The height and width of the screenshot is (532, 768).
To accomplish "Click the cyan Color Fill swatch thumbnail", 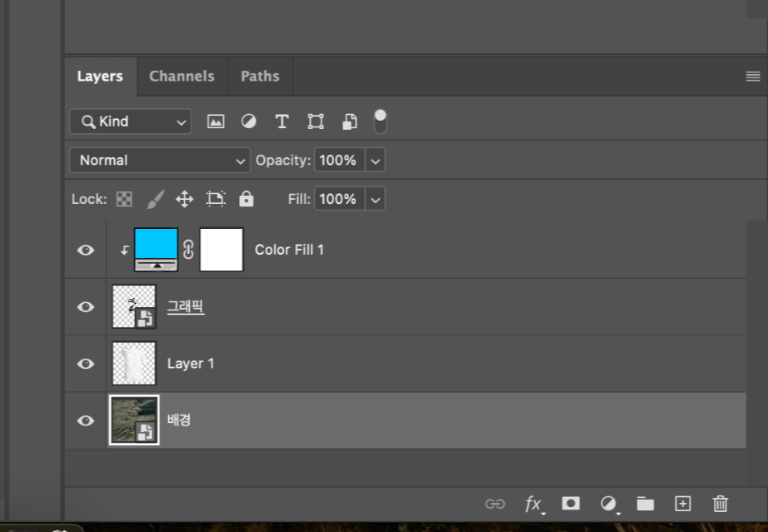I will click(156, 250).
